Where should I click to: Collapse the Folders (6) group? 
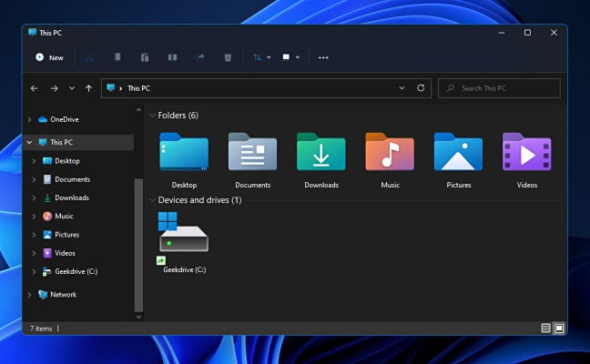coord(151,116)
